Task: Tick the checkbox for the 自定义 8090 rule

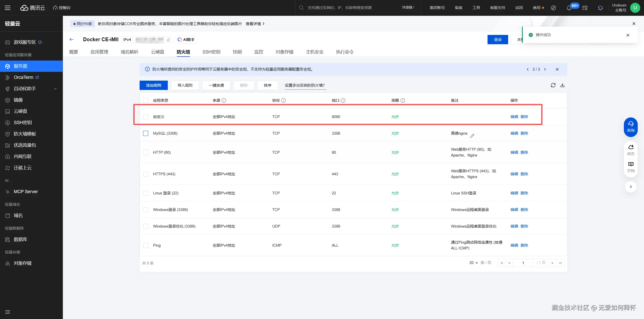Action: click(x=146, y=117)
